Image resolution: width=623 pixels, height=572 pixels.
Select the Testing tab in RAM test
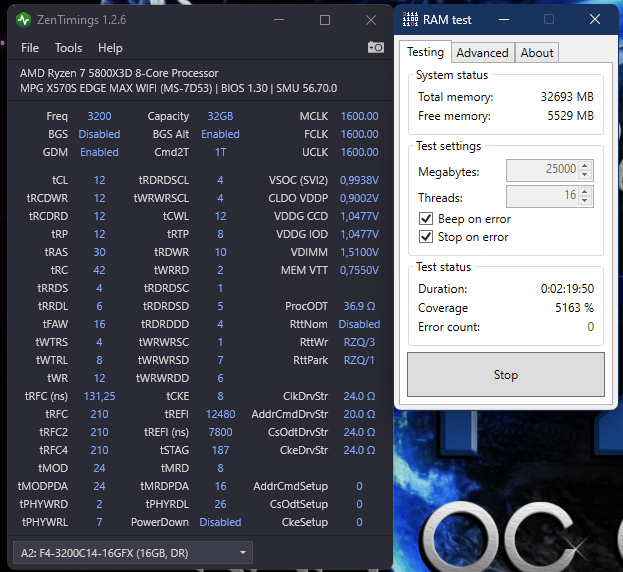click(425, 52)
